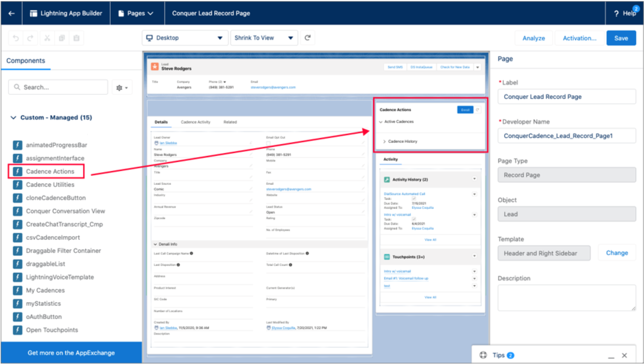Click the paste clipboard icon
644x364 pixels.
point(76,38)
